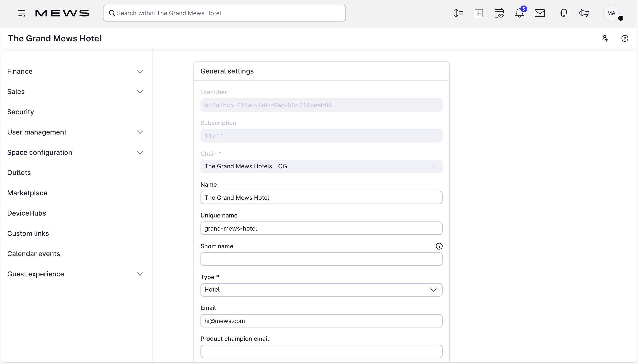Screen dimensions: 638x364
Task: Click the megaphone announcements icon
Action: coord(584,13)
